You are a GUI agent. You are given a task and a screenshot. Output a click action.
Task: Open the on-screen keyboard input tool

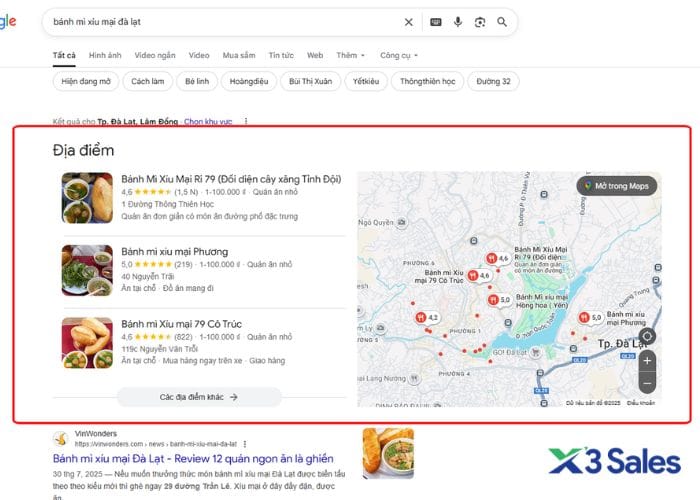[436, 22]
